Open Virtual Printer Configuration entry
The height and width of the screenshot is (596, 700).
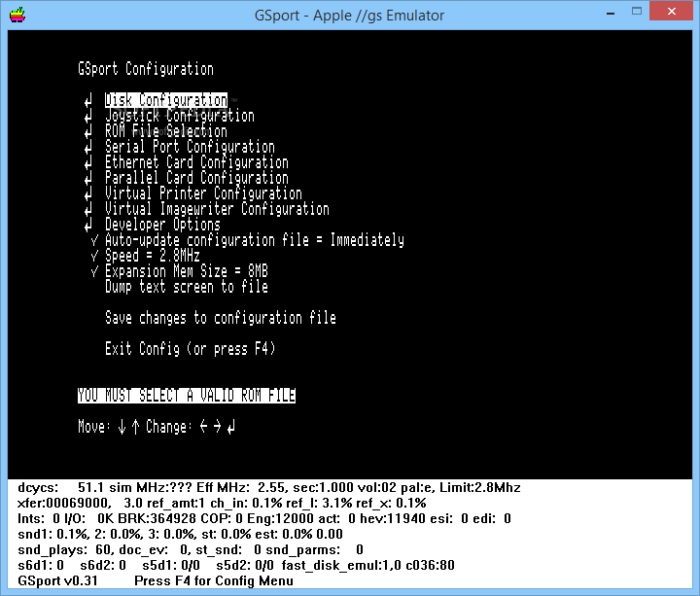click(x=203, y=193)
